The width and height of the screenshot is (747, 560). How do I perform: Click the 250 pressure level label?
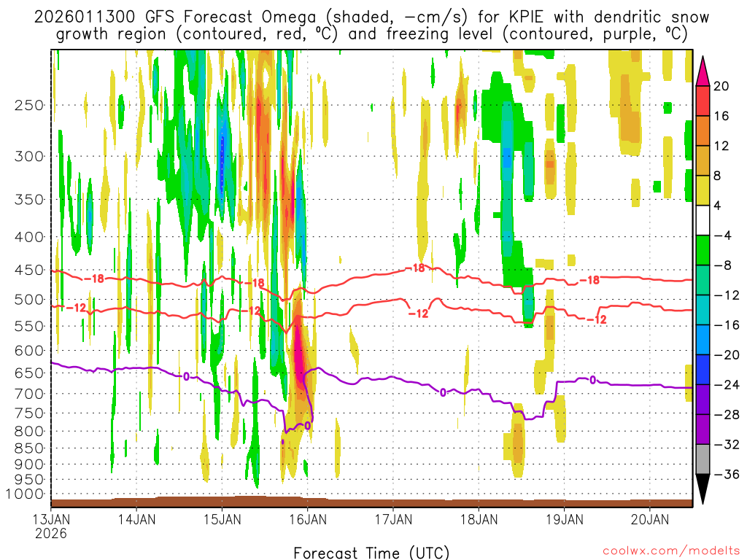[x=26, y=105]
